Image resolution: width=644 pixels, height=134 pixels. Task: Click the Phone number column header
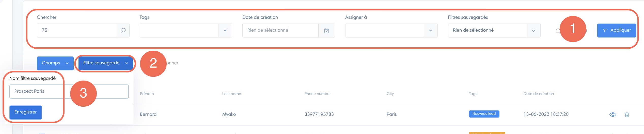[x=317, y=94]
